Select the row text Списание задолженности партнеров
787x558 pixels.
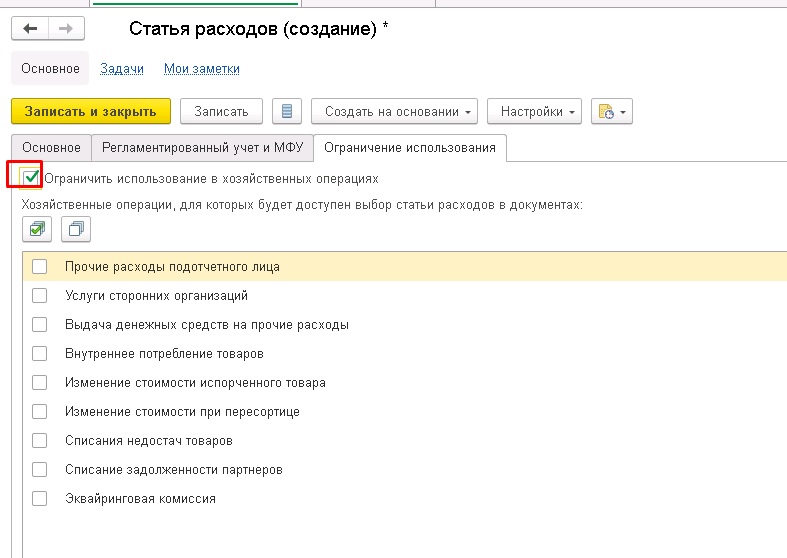click(174, 470)
